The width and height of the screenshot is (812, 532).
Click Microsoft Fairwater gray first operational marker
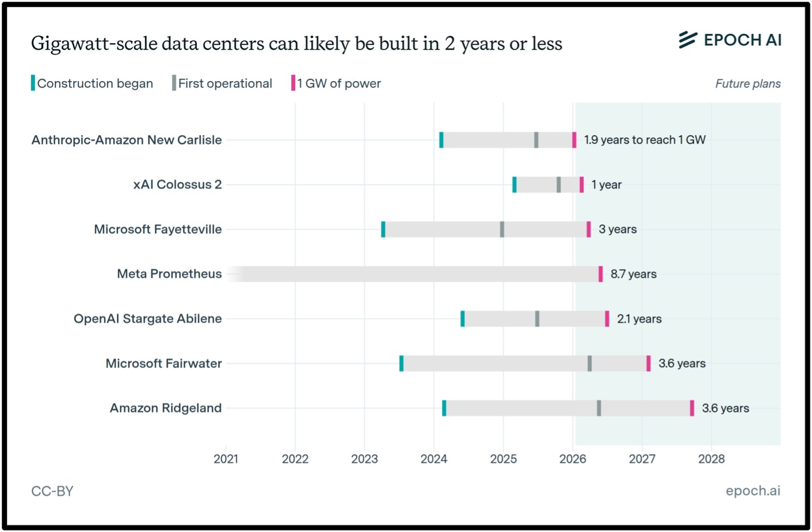click(589, 363)
